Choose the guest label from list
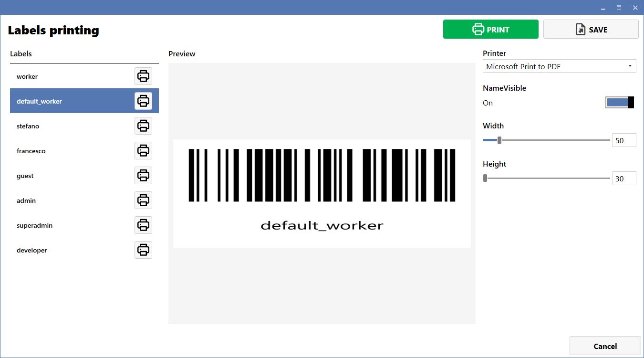The height and width of the screenshot is (358, 644). click(84, 176)
